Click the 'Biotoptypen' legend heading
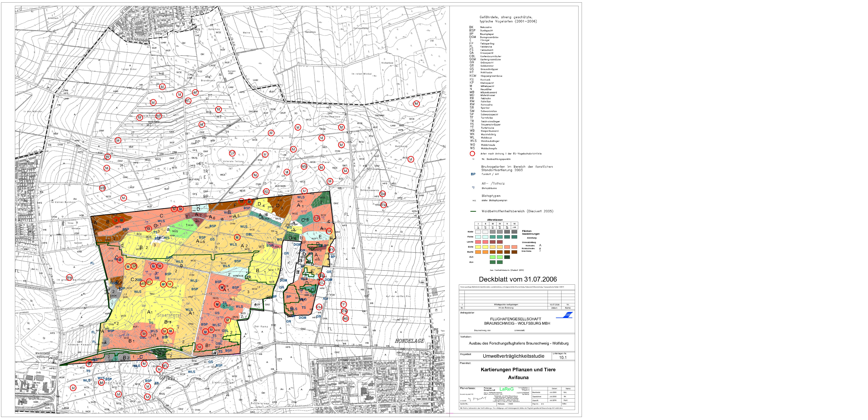This screenshot has height=420, width=868. (x=491, y=196)
